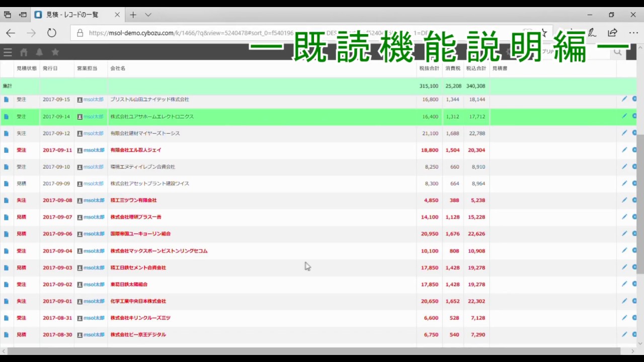Select company 株式会社マックスボーンピストンリングセコム
The height and width of the screenshot is (362, 644).
(x=159, y=251)
